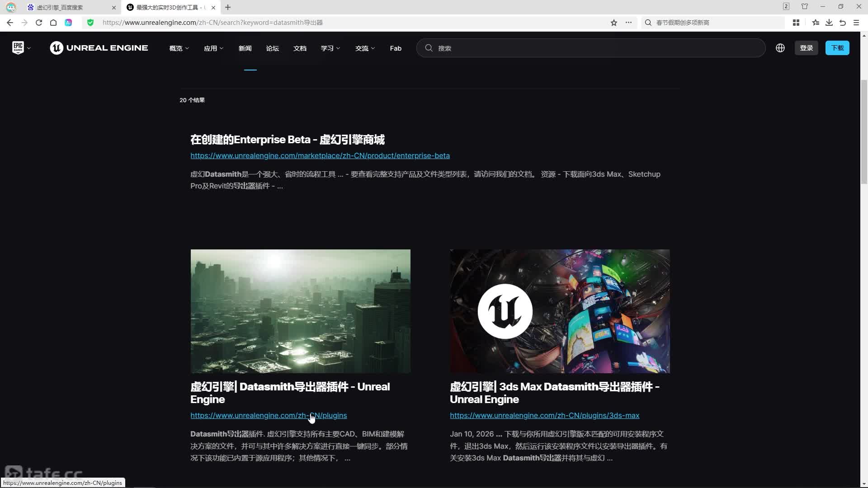Click the green security shield icon

point(90,23)
